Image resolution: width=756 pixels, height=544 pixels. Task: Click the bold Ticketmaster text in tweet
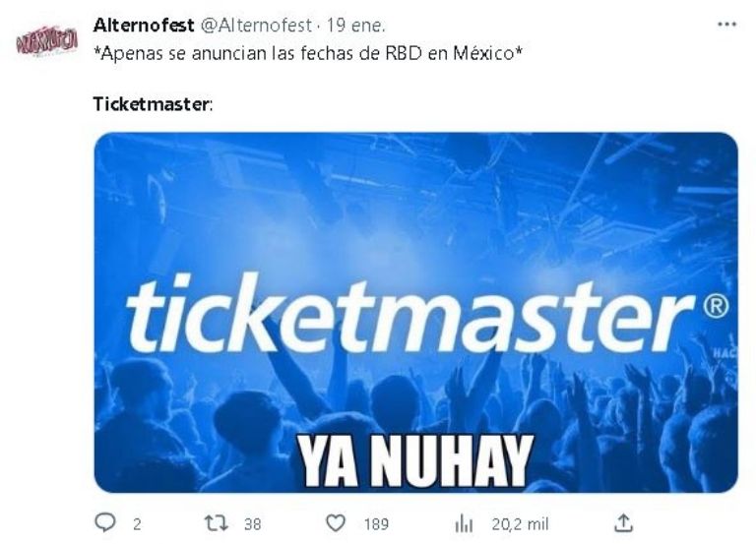click(152, 104)
